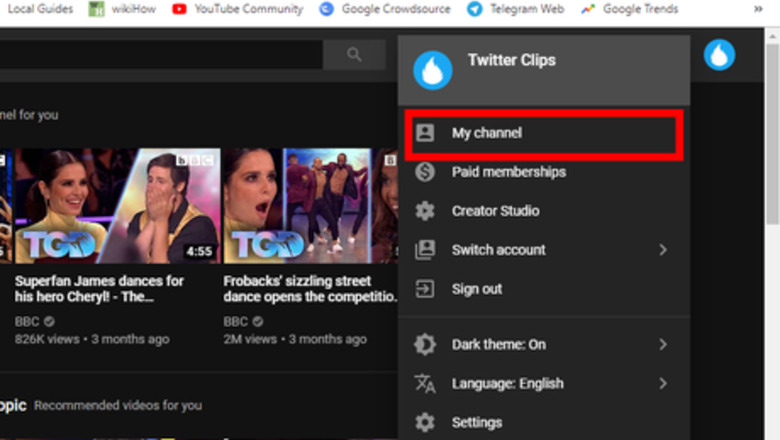Select Paid memberships menu entry
Screen dimensions: 780x440
(x=544, y=172)
